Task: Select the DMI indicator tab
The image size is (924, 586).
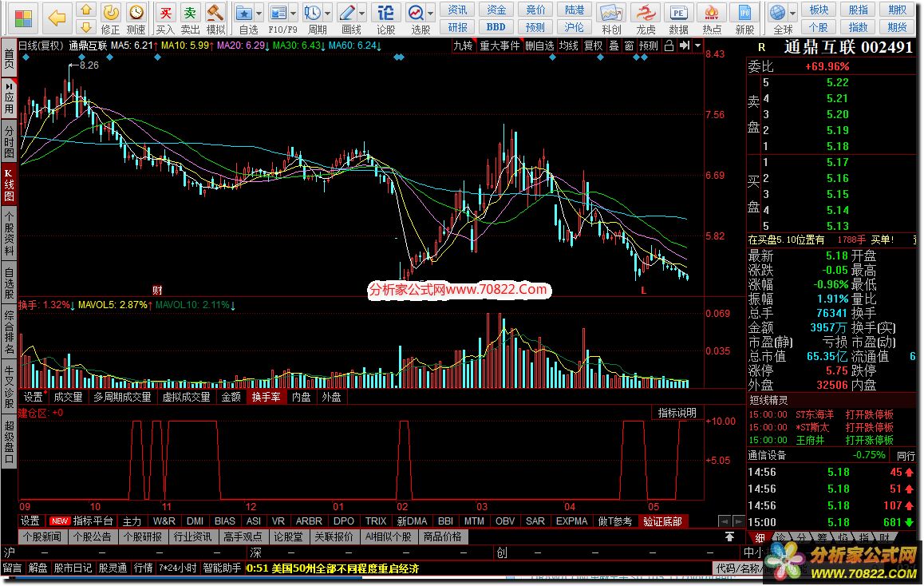Action: point(195,521)
